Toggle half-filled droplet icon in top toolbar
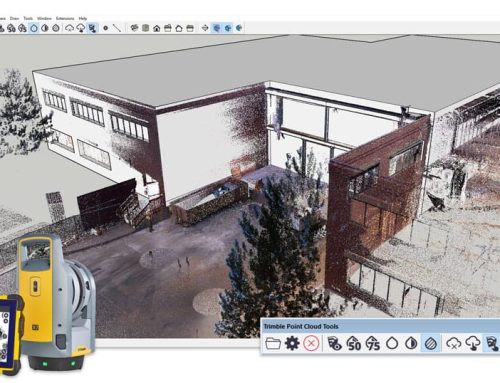This screenshot has height=383, width=500. [45, 28]
